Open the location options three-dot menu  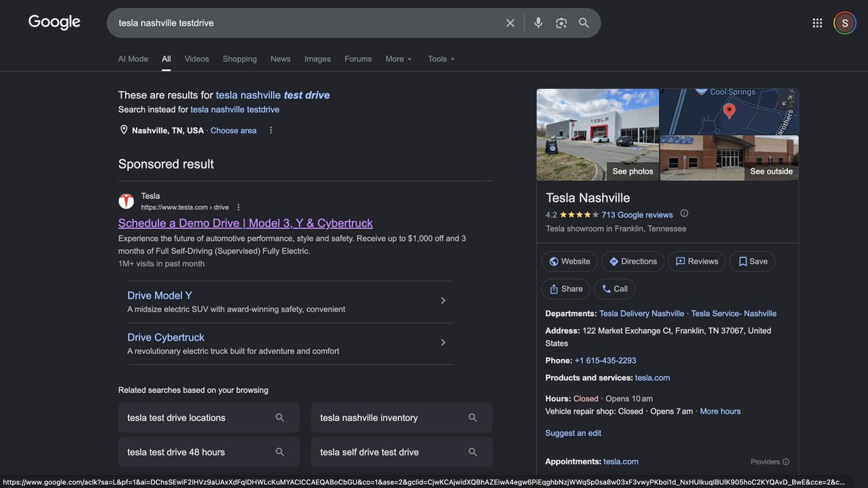pyautogui.click(x=271, y=130)
